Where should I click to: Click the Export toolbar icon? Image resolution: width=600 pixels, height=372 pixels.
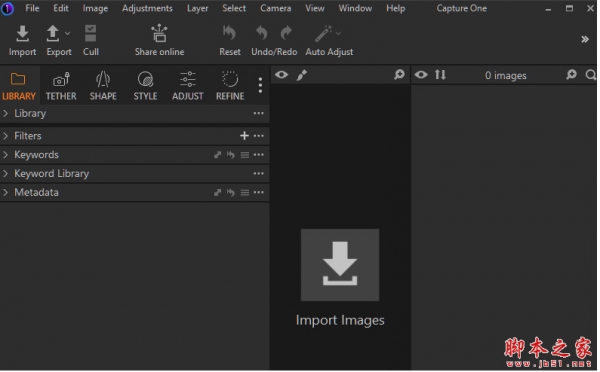[53, 34]
